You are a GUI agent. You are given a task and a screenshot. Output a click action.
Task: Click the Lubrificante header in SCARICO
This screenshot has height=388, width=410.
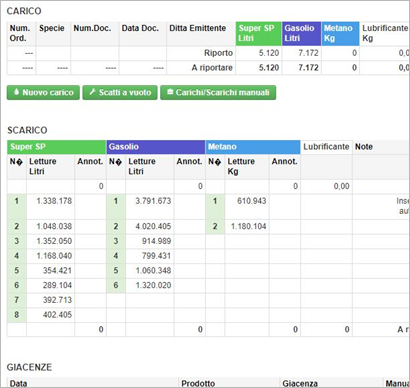pyautogui.click(x=326, y=147)
